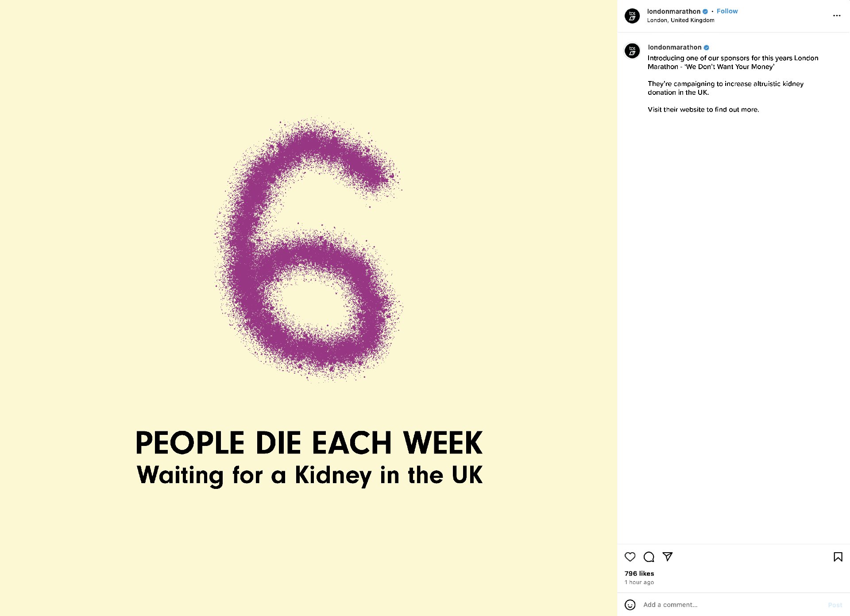The height and width of the screenshot is (616, 850).
Task: Click the Post comment button
Action: pyautogui.click(x=835, y=604)
